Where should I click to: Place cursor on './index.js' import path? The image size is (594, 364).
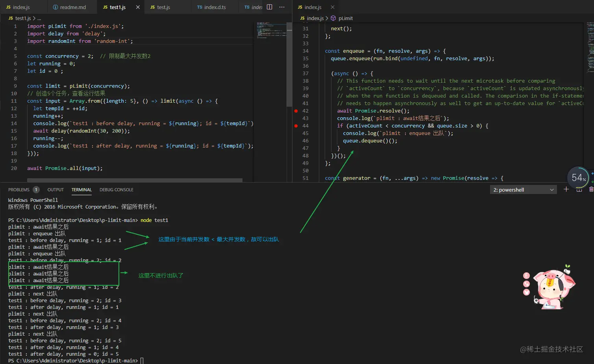103,26
